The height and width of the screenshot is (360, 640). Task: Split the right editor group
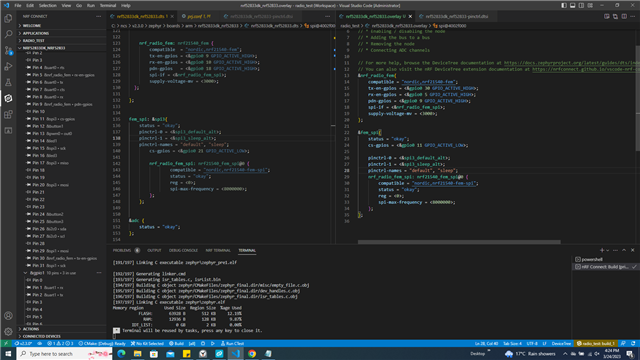tap(624, 16)
